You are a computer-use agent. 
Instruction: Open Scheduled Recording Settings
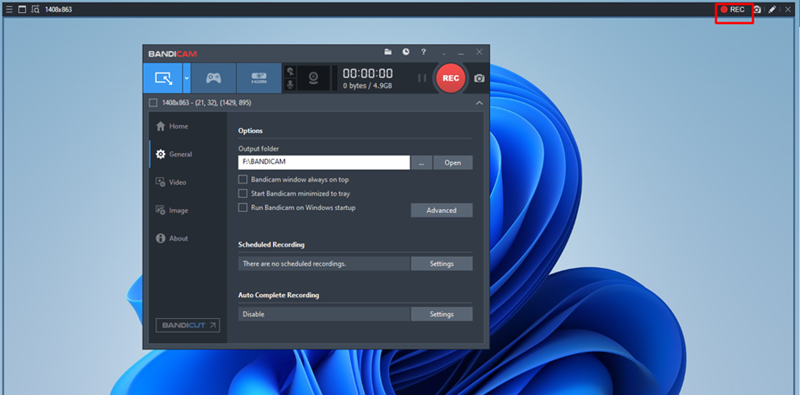tap(441, 264)
